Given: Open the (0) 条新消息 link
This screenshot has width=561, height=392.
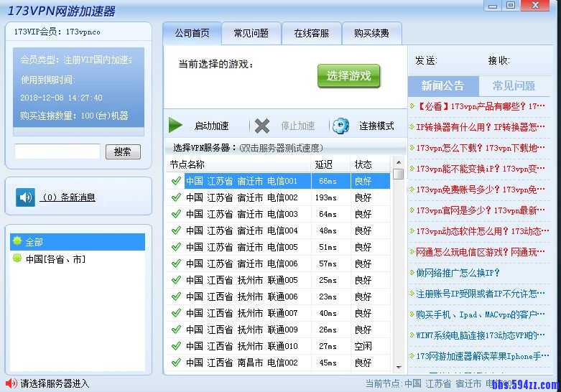Looking at the screenshot, I should point(68,197).
